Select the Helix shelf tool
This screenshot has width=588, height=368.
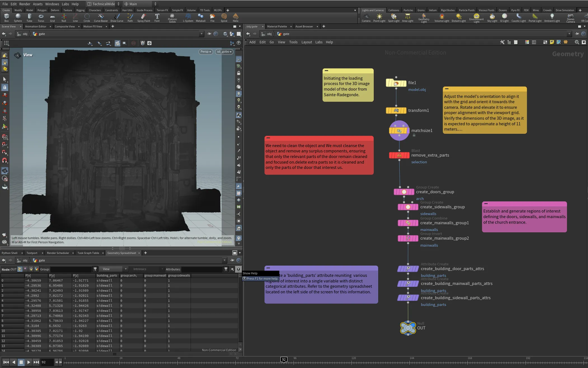[x=236, y=18]
